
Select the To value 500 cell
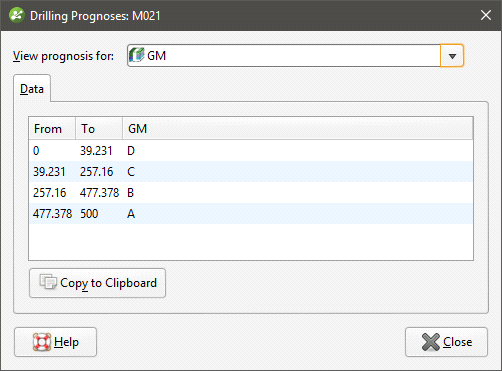89,214
